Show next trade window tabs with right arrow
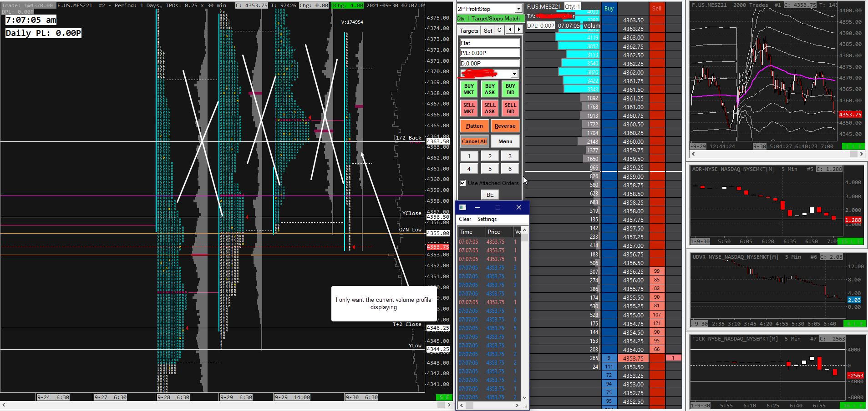 pos(518,30)
